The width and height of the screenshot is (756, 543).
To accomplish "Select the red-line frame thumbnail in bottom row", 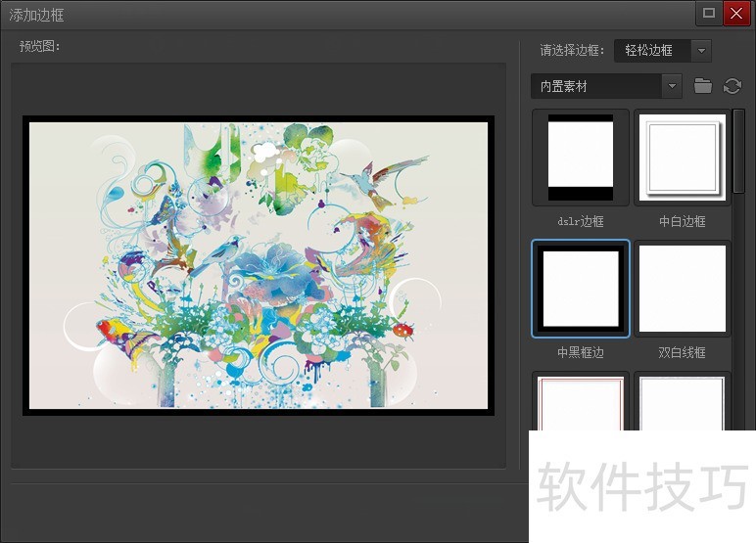I will coord(580,403).
